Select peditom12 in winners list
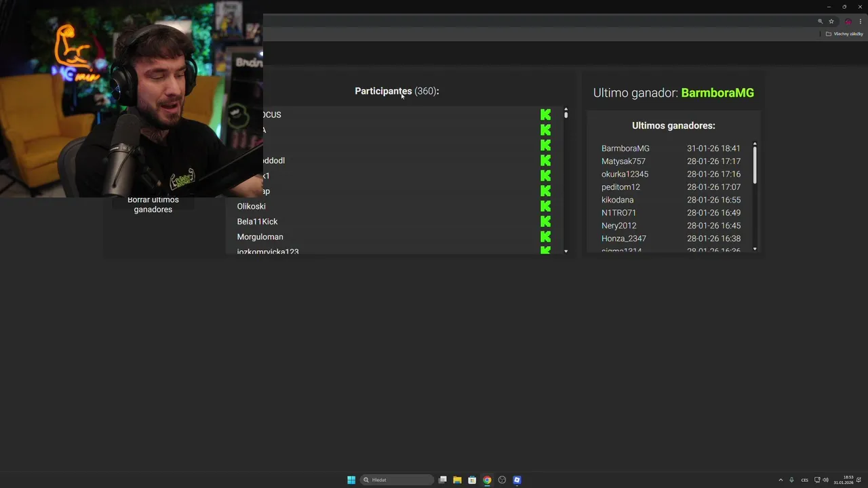Viewport: 868px width, 488px height. tap(620, 187)
